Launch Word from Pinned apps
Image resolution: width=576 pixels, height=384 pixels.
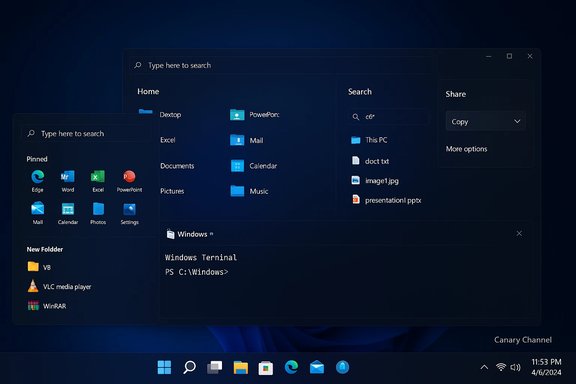point(68,181)
